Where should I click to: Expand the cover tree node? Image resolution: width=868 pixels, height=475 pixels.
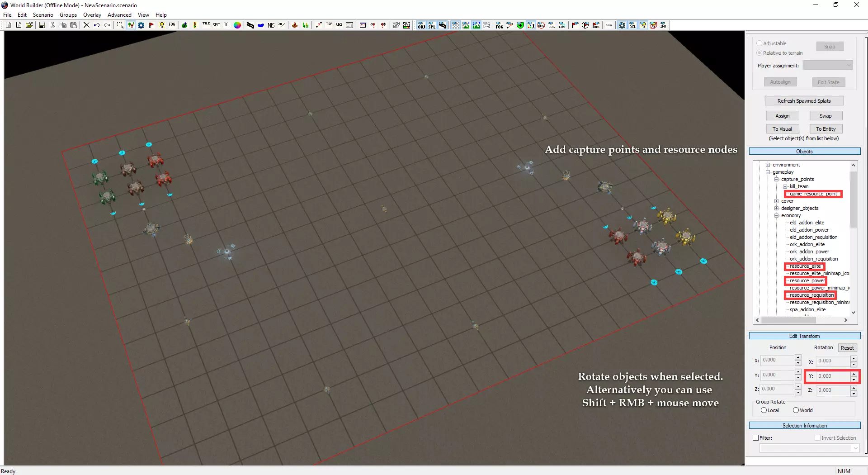pos(776,201)
